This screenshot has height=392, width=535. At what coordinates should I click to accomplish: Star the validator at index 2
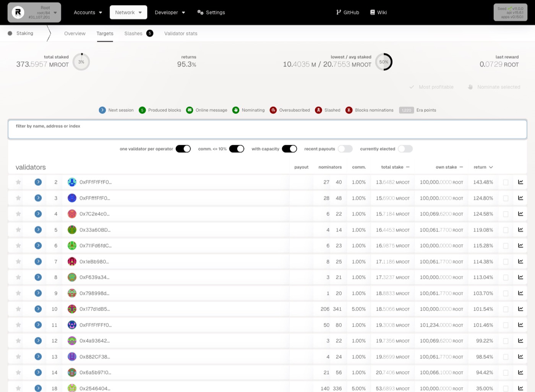(18, 182)
